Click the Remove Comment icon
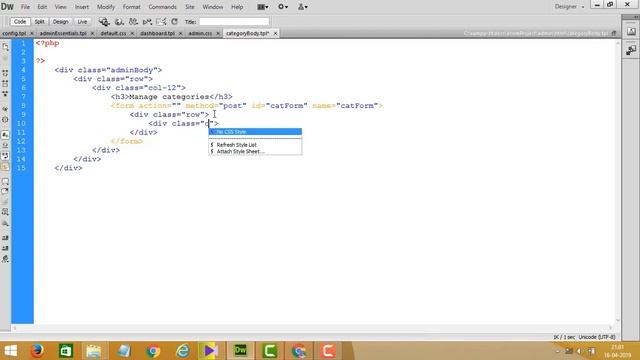 (x=5, y=192)
